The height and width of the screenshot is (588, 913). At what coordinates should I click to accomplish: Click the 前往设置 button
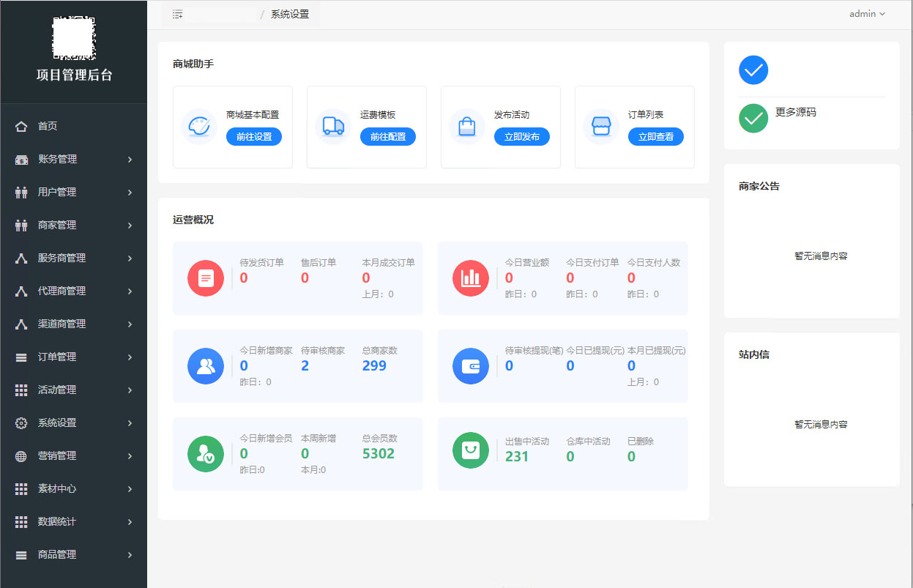[x=253, y=136]
